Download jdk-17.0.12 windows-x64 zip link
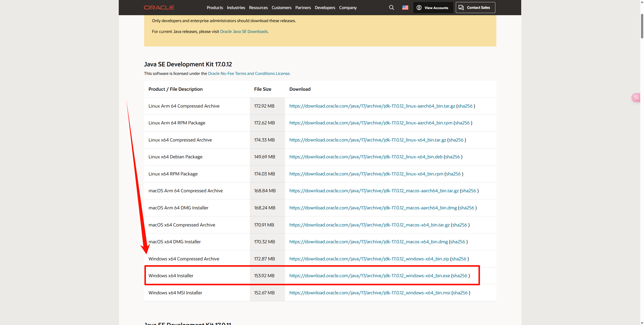Viewport: 644px width, 325px height. coord(369,259)
